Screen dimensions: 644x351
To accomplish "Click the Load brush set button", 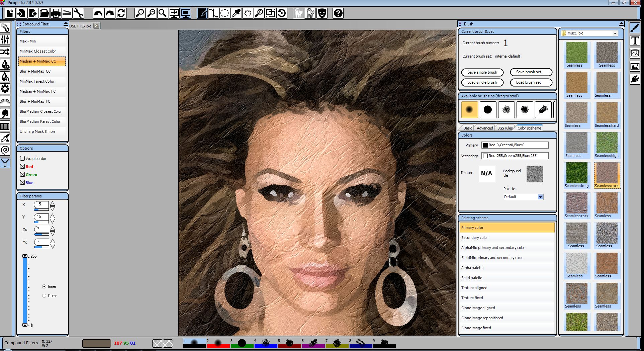I will tap(531, 82).
